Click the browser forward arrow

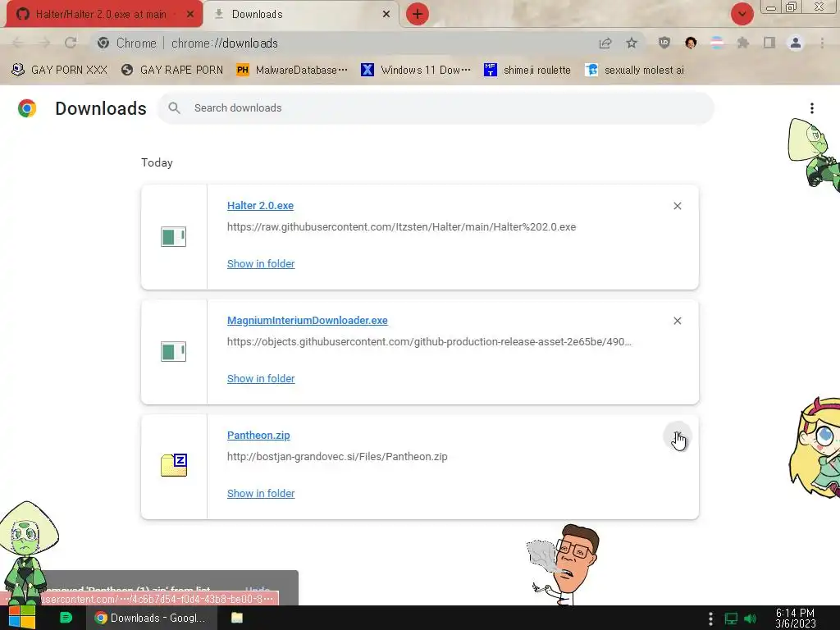pos(44,43)
